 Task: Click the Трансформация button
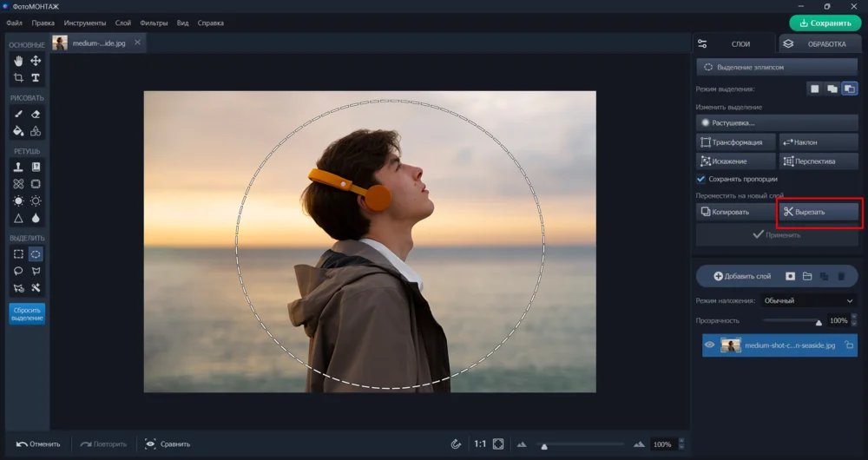pos(736,142)
